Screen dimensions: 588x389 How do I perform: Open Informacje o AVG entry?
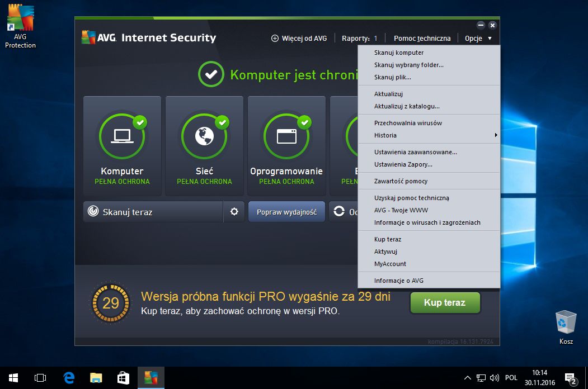[x=429, y=281]
